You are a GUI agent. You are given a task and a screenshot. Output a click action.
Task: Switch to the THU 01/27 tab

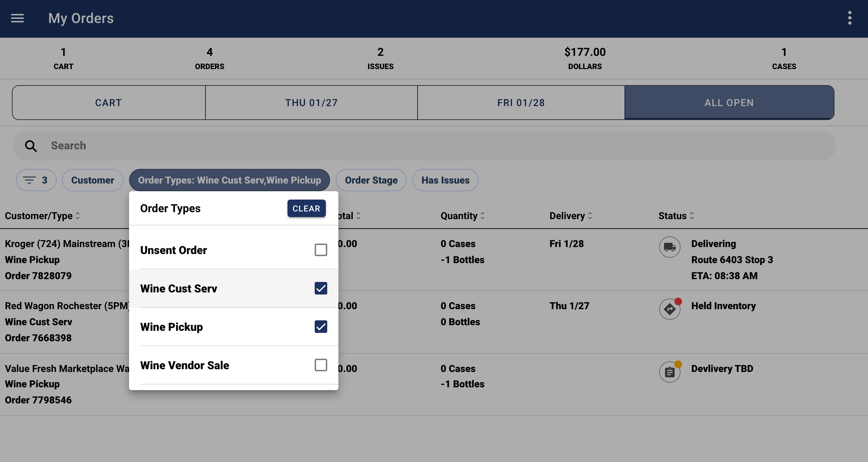[311, 103]
